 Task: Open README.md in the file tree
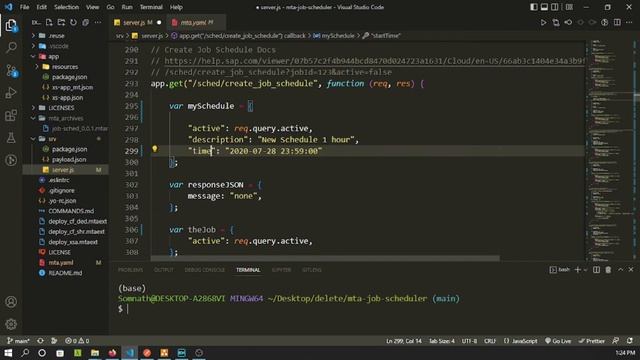tap(65, 273)
